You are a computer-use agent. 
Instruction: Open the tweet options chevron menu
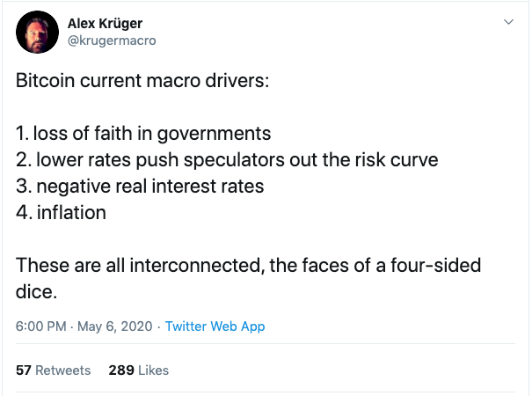(508, 22)
